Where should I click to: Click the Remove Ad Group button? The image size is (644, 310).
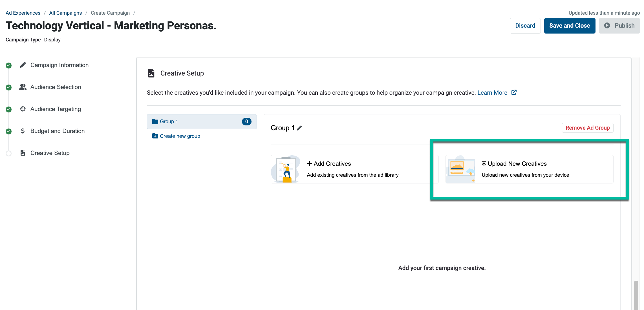pos(588,128)
